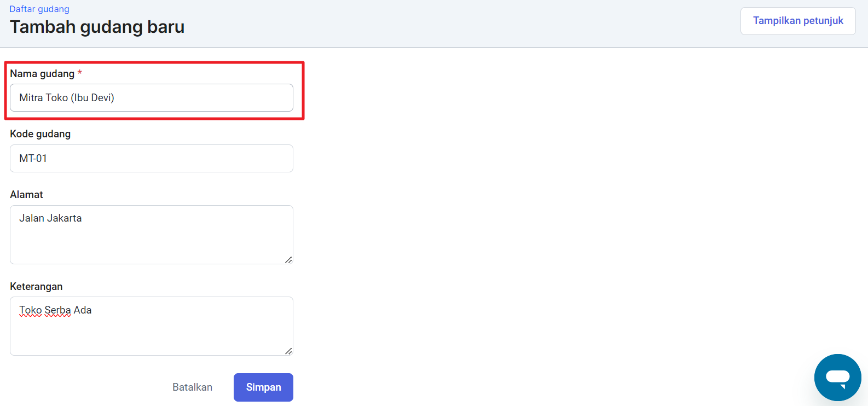This screenshot has width=868, height=406.
Task: Focus the Nama gudang input field
Action: click(152, 98)
